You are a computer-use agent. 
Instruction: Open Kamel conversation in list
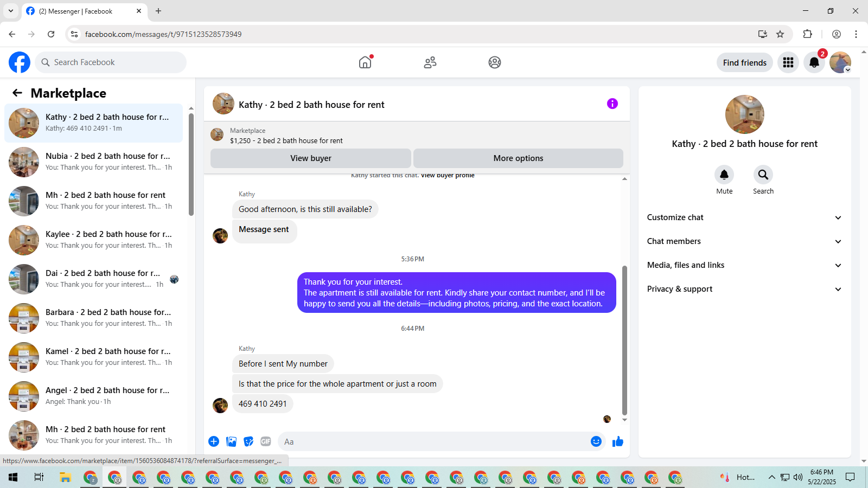[x=94, y=357]
